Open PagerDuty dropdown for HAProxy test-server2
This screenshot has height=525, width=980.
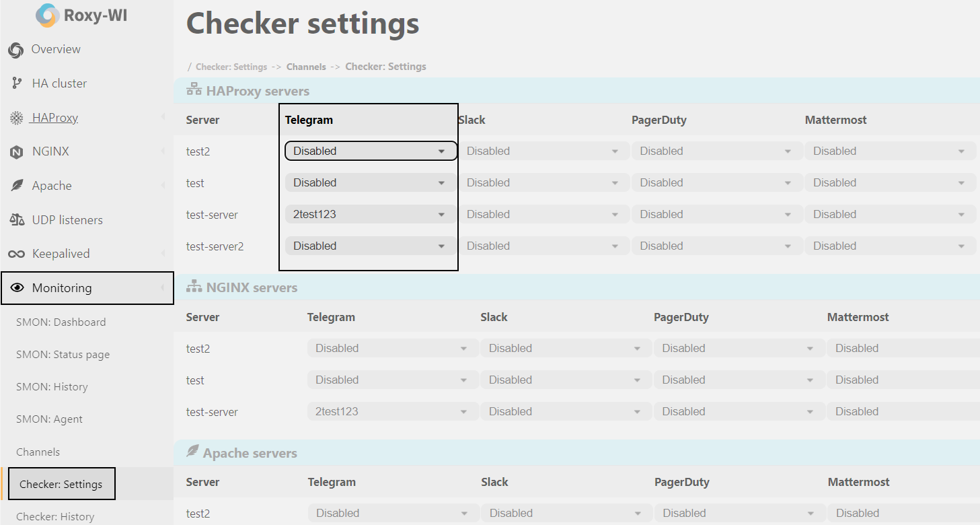716,246
